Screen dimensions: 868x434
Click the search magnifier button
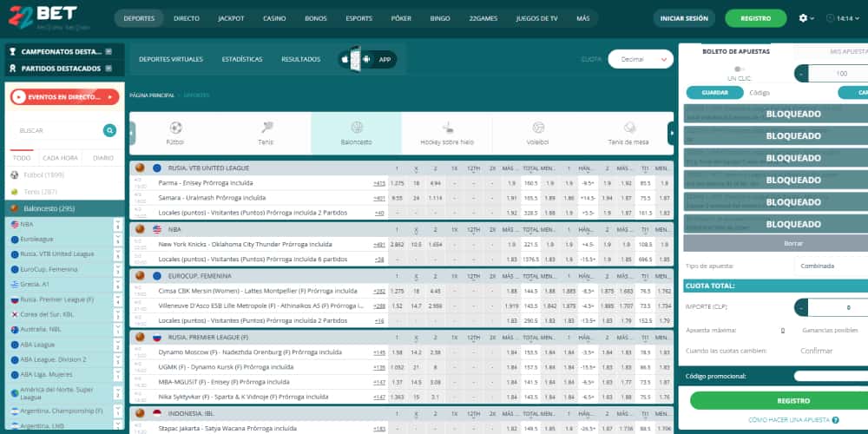click(109, 131)
